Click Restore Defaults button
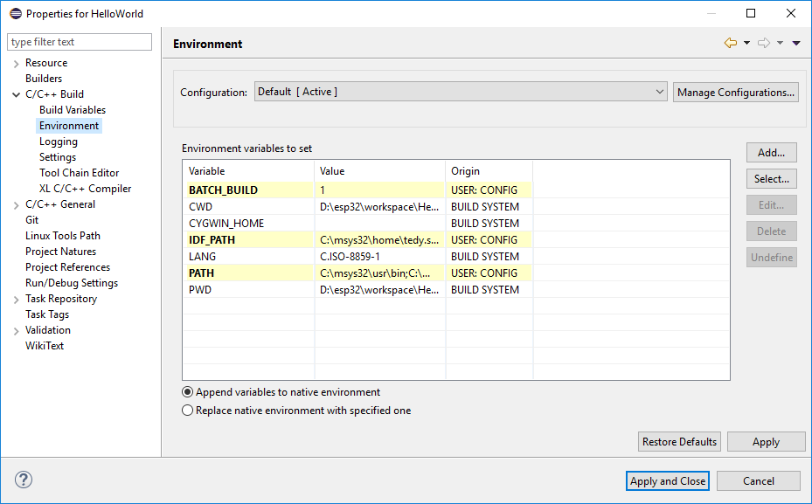The image size is (812, 504). [x=680, y=442]
